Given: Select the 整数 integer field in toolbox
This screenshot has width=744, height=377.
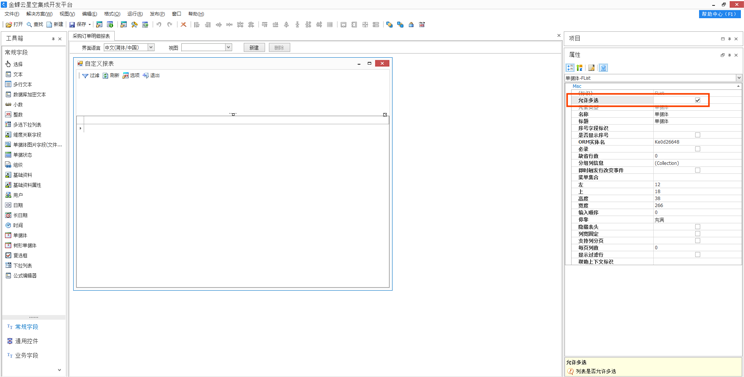Looking at the screenshot, I should 14,114.
